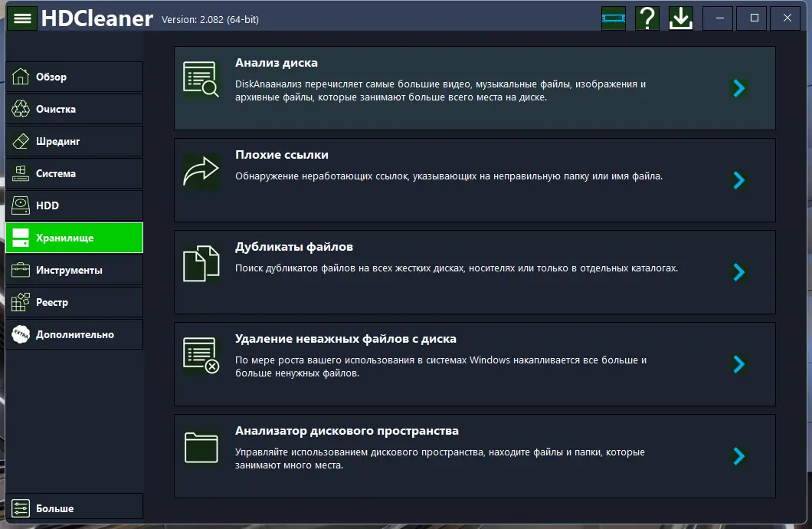The width and height of the screenshot is (812, 529).
Task: Open Анализатор дискового пространства chevron arrow
Action: 739,456
